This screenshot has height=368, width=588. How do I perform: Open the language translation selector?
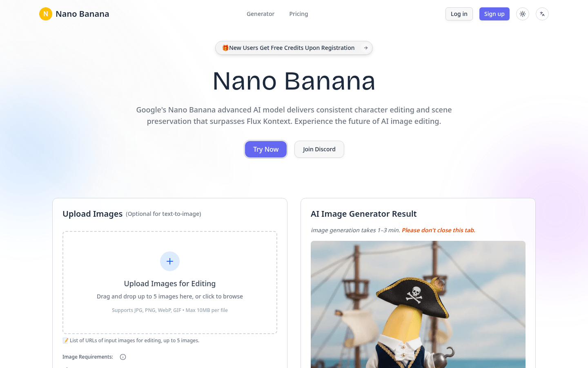[x=542, y=14]
